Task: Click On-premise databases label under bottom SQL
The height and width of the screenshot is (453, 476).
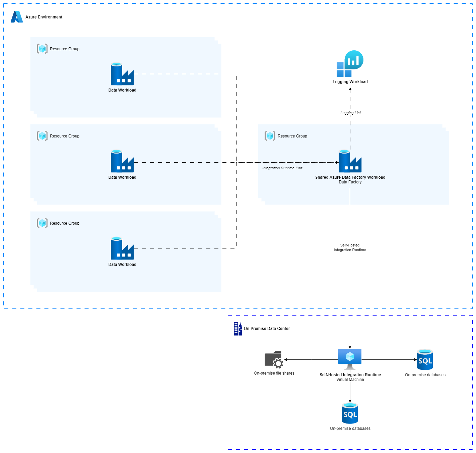Action: tap(350, 429)
